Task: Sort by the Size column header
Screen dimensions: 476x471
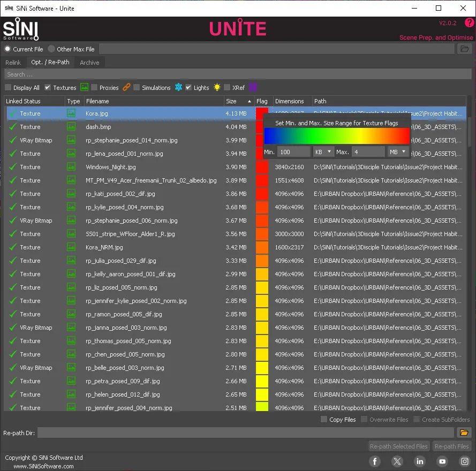Action: click(238, 101)
